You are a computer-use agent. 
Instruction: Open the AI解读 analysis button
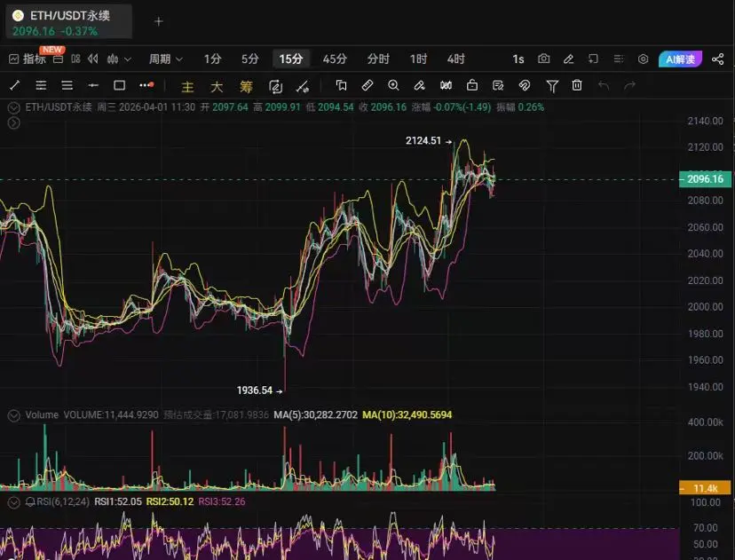coord(680,59)
